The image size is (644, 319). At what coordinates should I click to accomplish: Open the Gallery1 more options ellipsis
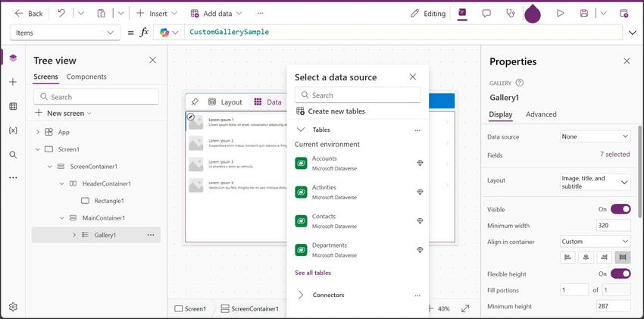[151, 235]
